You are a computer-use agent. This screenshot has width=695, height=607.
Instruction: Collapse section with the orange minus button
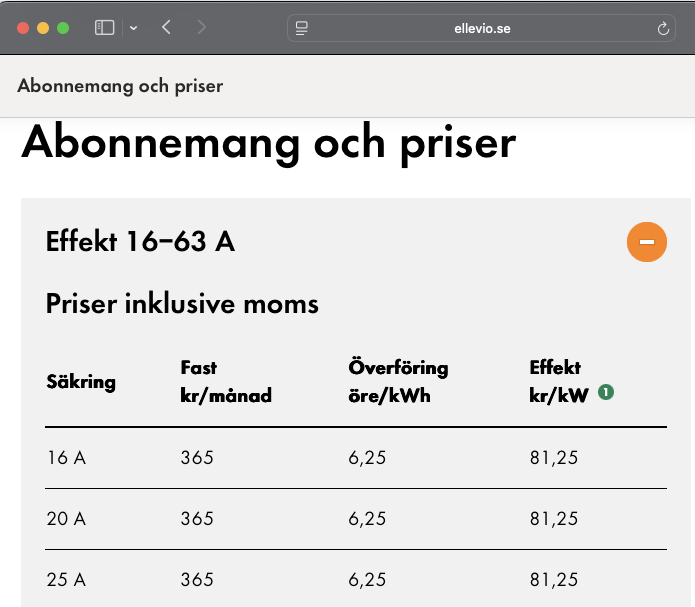[646, 242]
